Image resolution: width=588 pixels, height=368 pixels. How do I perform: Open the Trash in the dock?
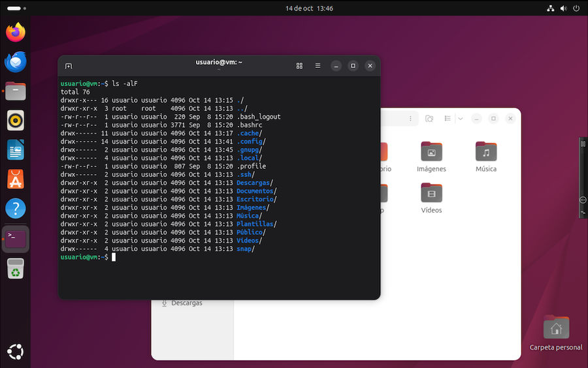[16, 268]
